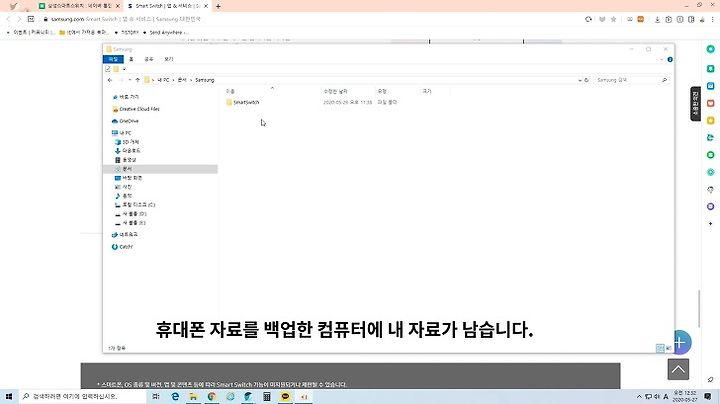Open 바탕 화면 in the navigation pane
The image size is (720, 404).
129,178
